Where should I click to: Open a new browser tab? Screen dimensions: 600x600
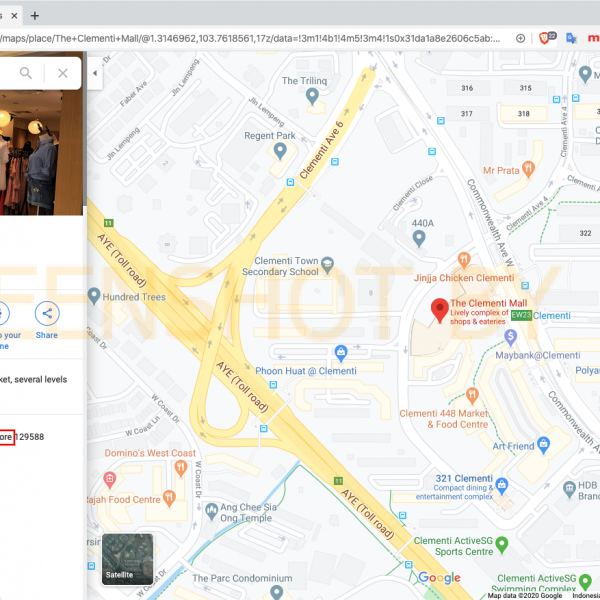point(35,16)
